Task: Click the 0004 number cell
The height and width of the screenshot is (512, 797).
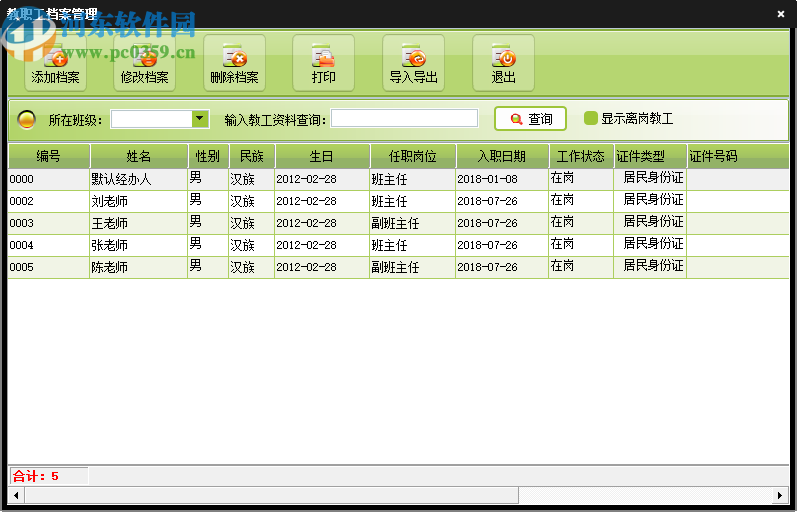Action: point(48,245)
